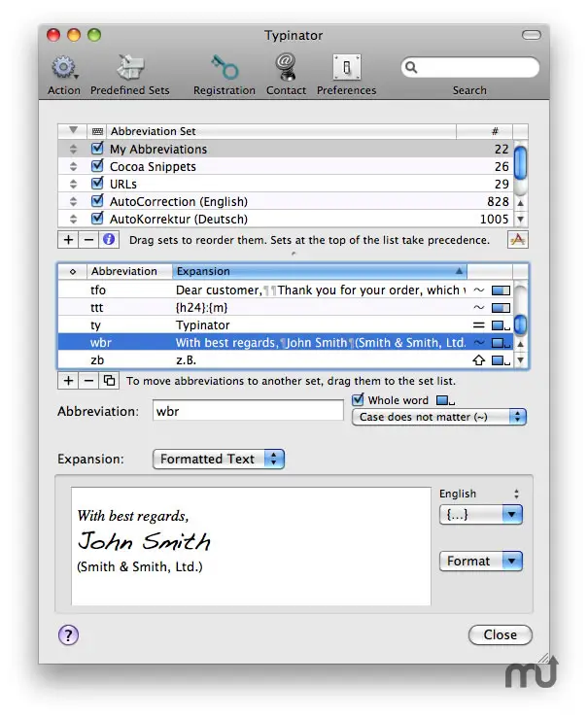Screen dimensions: 588x717
Task: Select the AutoCorrection (English) set row
Action: 286,202
